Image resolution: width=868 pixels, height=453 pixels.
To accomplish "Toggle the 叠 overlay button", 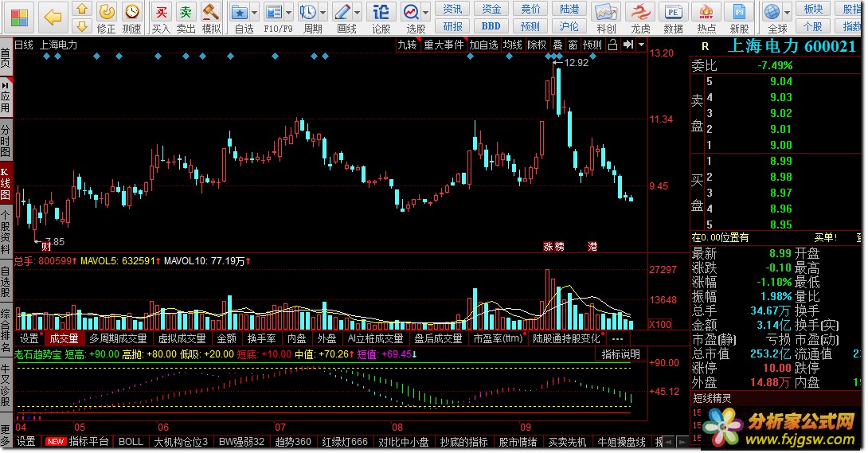I will [557, 45].
